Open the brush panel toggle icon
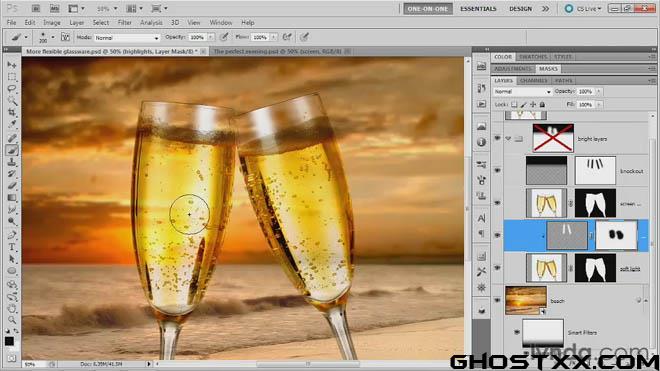The image size is (660, 371). click(65, 37)
